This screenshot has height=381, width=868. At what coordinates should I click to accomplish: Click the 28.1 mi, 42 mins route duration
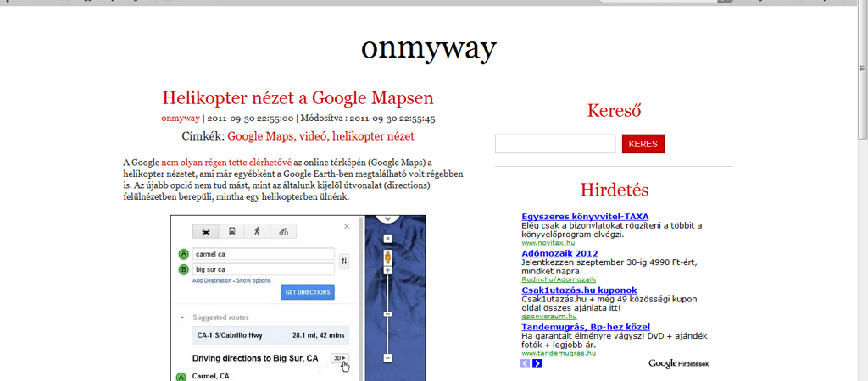(318, 335)
